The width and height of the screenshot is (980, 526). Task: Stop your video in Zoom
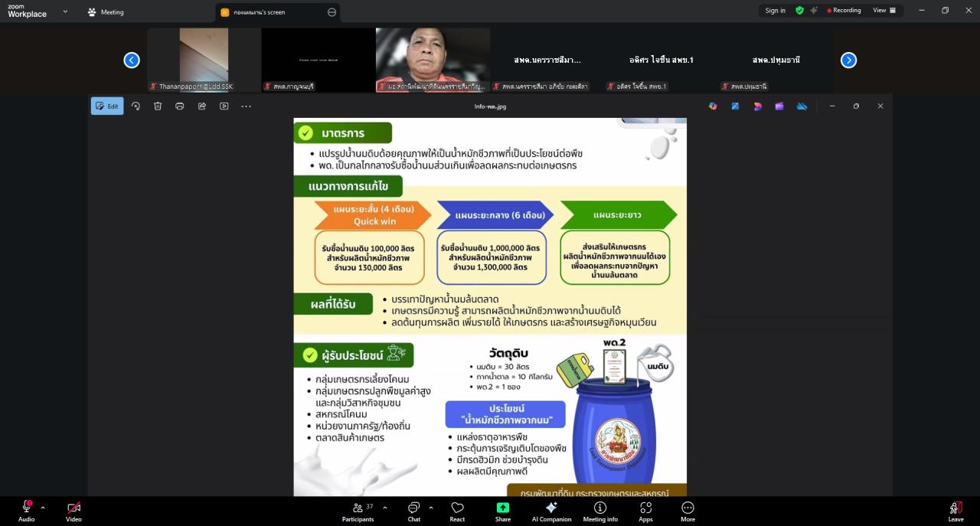coord(73,511)
